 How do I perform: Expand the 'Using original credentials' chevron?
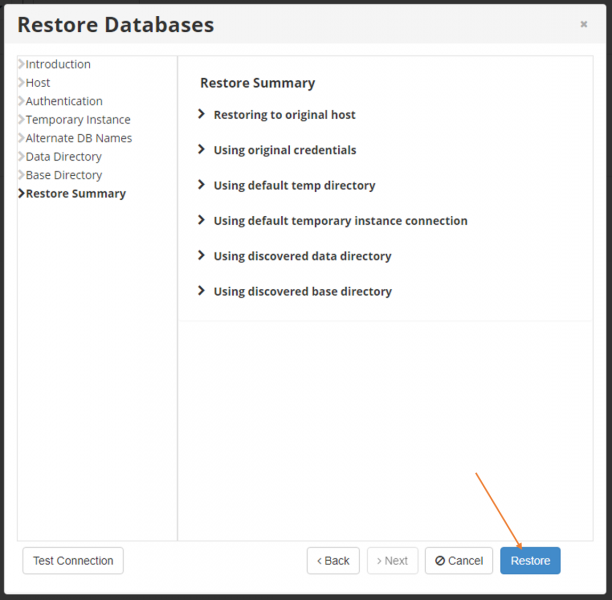tap(201, 149)
